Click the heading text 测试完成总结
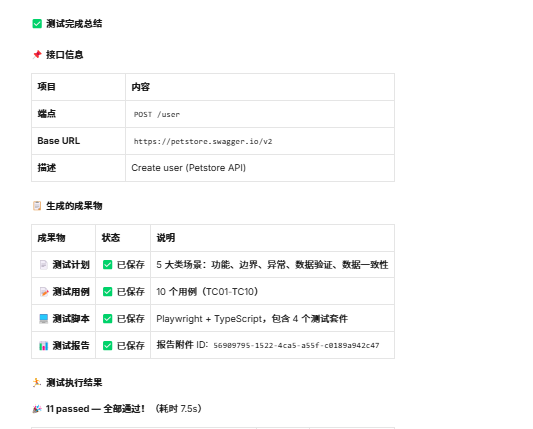 coord(74,24)
